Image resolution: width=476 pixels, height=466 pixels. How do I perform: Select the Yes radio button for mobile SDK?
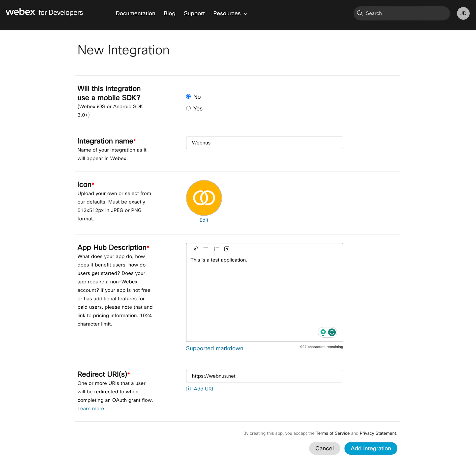pyautogui.click(x=188, y=108)
